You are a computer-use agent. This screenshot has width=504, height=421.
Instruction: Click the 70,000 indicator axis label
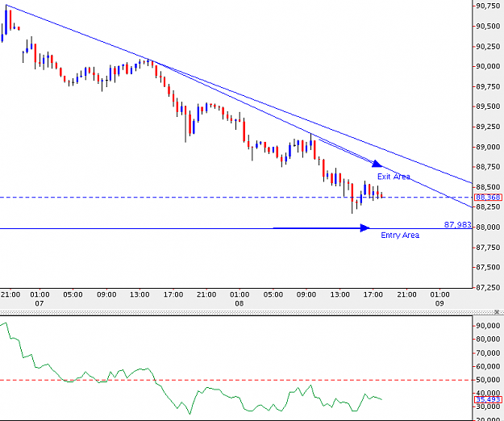click(x=488, y=353)
